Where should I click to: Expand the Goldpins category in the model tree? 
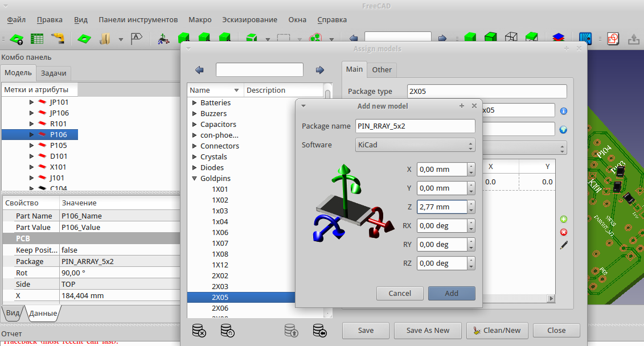pyautogui.click(x=194, y=178)
